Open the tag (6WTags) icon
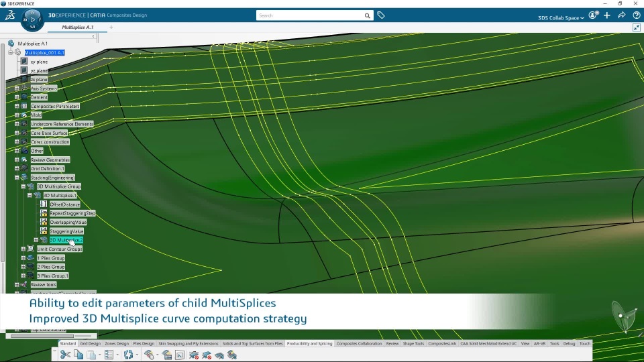 (x=381, y=15)
